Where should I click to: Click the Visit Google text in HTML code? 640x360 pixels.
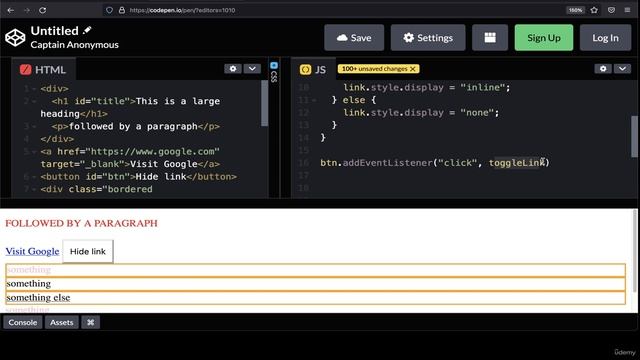pyautogui.click(x=164, y=164)
